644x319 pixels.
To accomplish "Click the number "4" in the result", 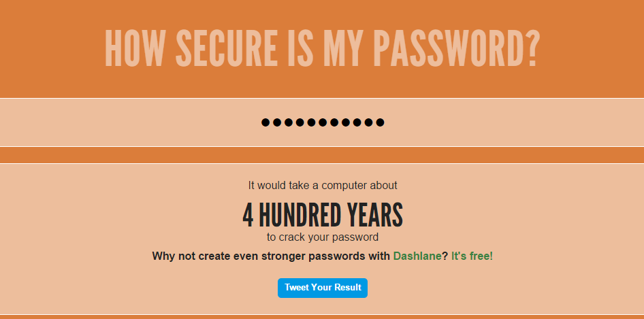I will pos(248,215).
